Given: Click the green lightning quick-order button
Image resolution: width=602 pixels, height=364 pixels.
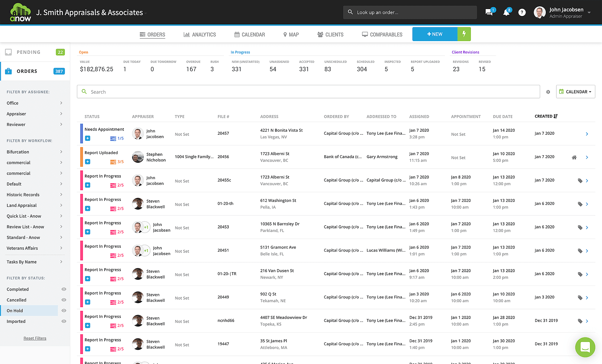Looking at the screenshot, I should (464, 34).
